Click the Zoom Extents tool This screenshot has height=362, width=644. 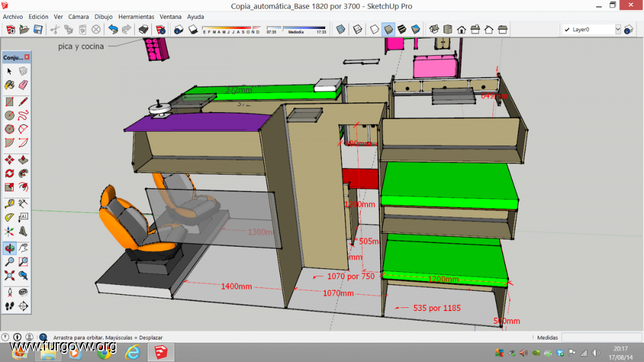click(9, 276)
